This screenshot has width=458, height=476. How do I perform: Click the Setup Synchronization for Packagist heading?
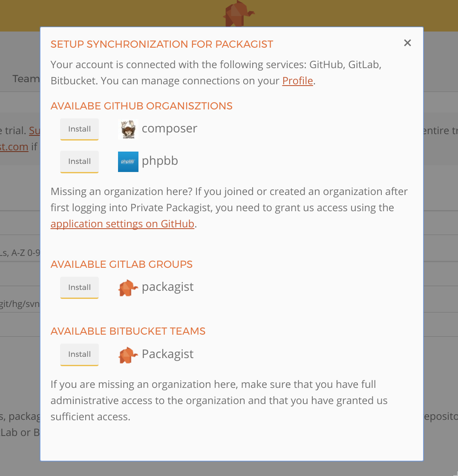point(162,44)
